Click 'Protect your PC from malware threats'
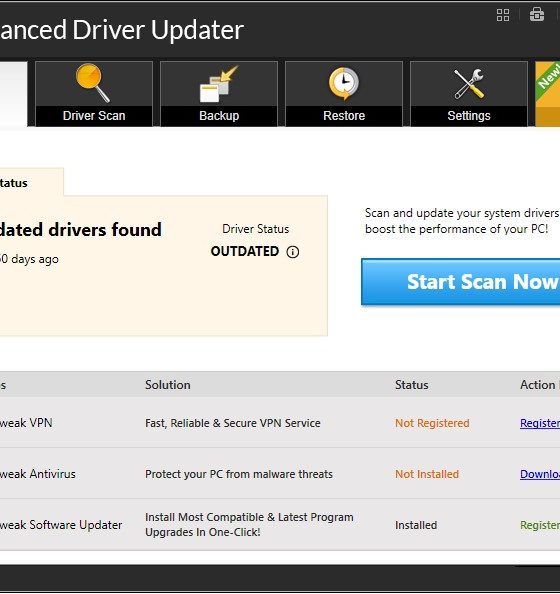Viewport: 560px width, 594px height. point(239,474)
